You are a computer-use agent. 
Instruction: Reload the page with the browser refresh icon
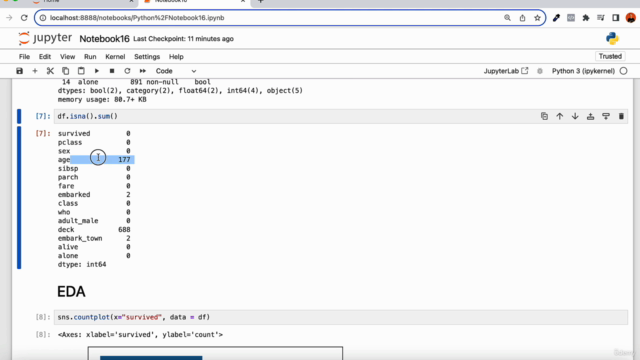click(x=24, y=18)
